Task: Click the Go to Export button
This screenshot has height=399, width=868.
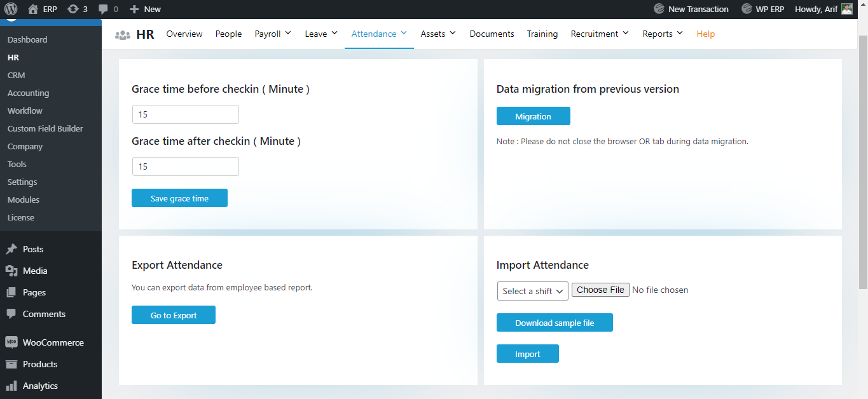Action: click(174, 315)
